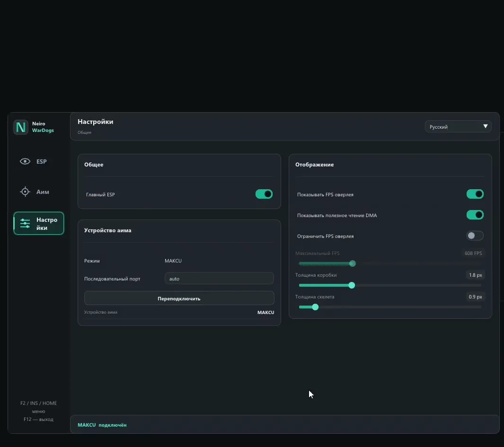Click the Последовательный порт auto field

coord(219,279)
